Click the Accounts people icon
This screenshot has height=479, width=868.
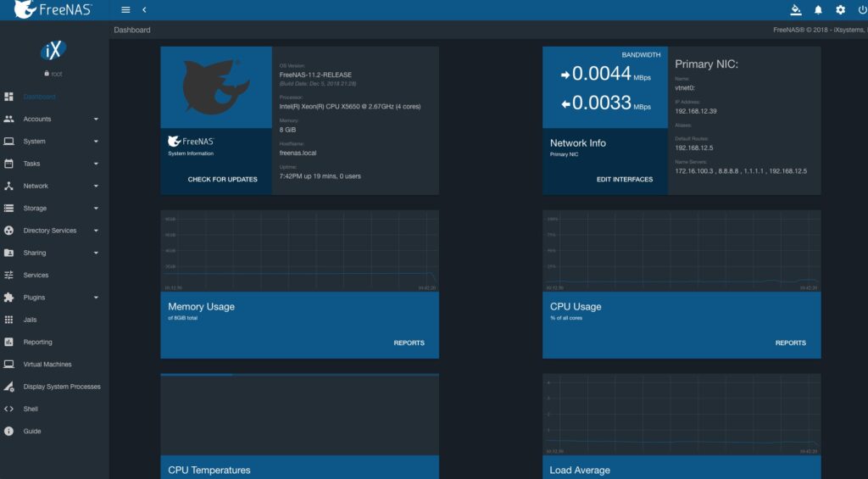click(8, 119)
